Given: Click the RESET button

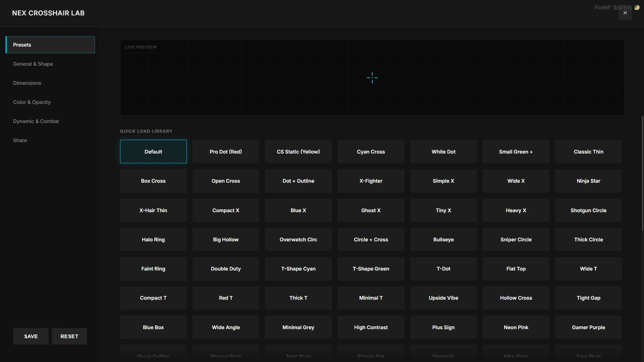Looking at the screenshot, I should 69,336.
